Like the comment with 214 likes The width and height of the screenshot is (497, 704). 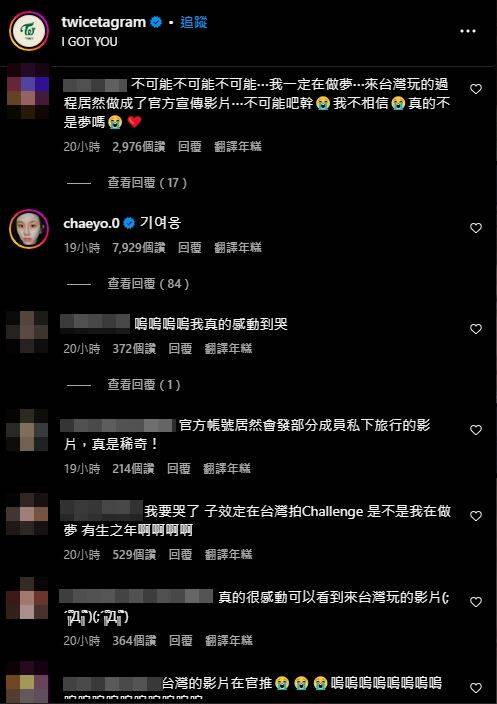click(476, 430)
